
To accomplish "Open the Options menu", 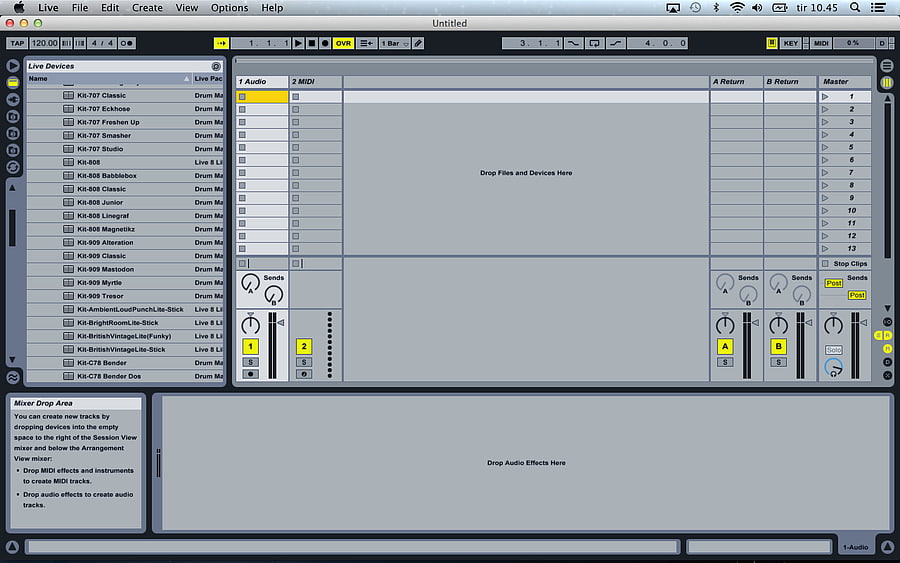I will pos(229,7).
